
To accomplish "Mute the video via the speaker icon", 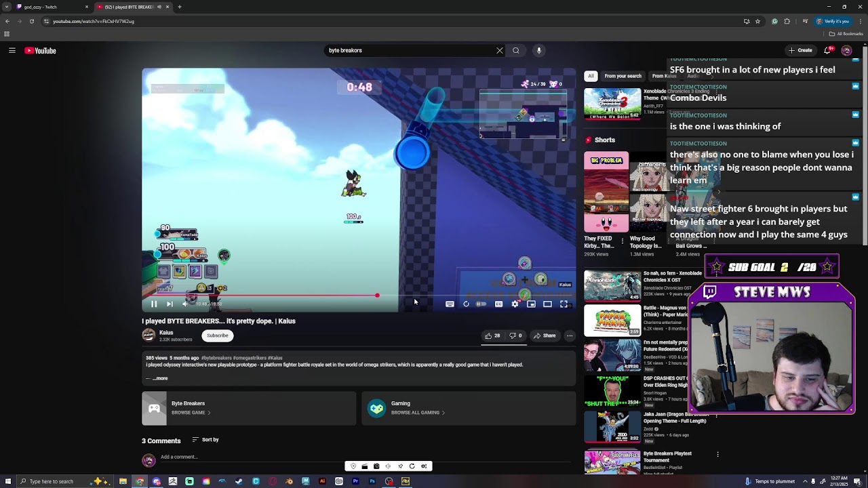I will pos(185,304).
